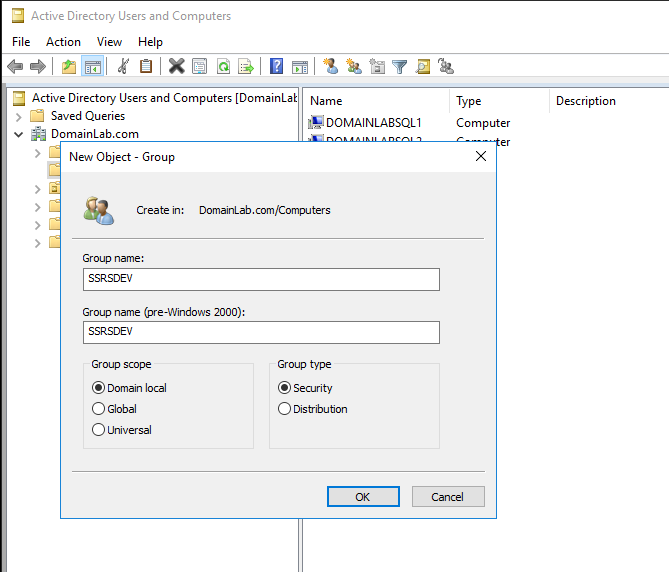The image size is (669, 572).
Task: Open Properties from the toolbar icon
Action: click(x=199, y=67)
